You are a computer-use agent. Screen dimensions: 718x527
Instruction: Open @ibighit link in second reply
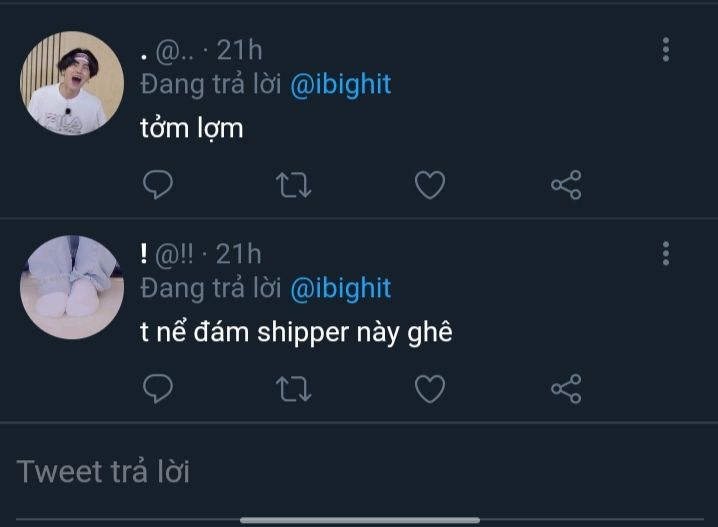point(341,289)
